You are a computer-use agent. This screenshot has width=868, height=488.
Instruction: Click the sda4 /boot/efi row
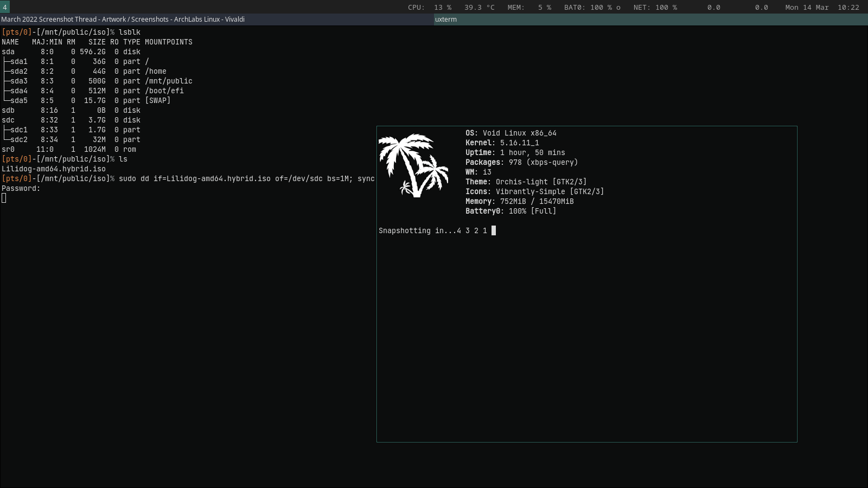coord(93,91)
